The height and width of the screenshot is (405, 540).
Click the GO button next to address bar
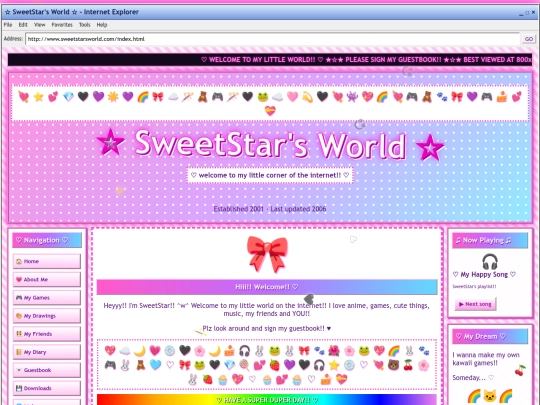pos(529,39)
